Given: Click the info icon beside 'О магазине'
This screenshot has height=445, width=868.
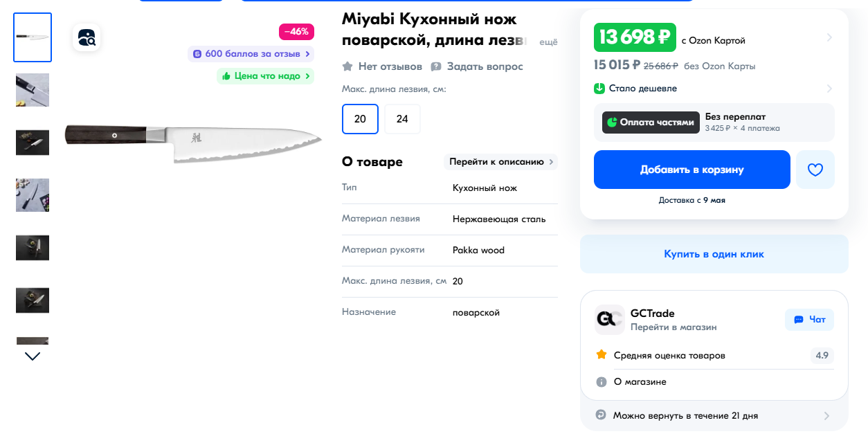Looking at the screenshot, I should [x=601, y=382].
